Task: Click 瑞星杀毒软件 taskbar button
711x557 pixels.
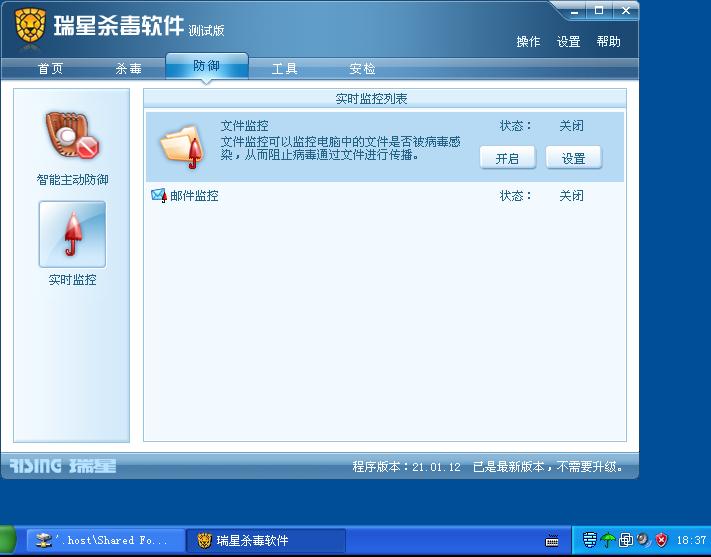Action: 266,540
